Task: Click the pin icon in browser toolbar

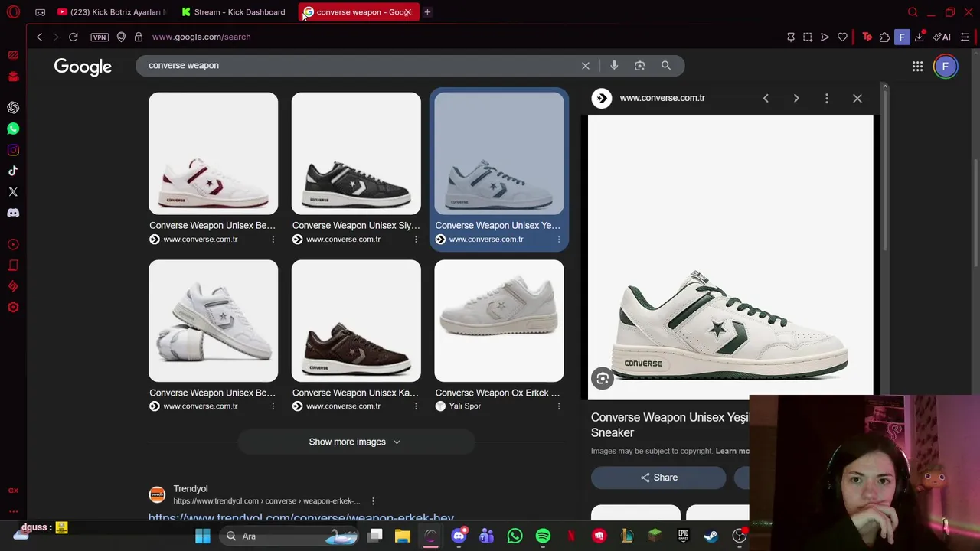Action: [791, 37]
